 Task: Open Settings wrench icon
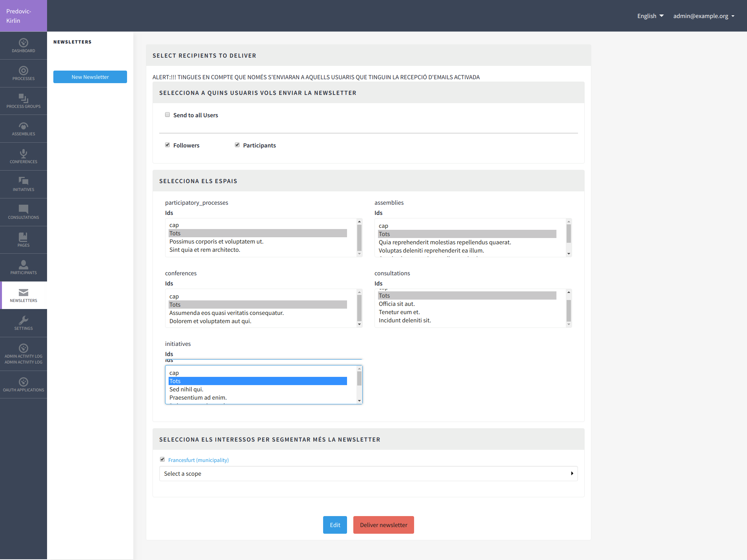[24, 320]
